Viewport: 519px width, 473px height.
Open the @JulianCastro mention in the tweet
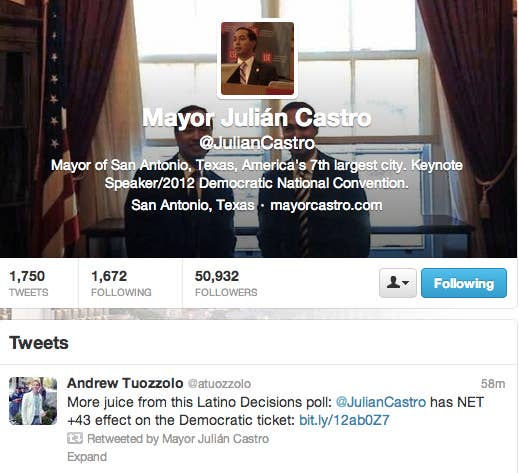click(381, 402)
